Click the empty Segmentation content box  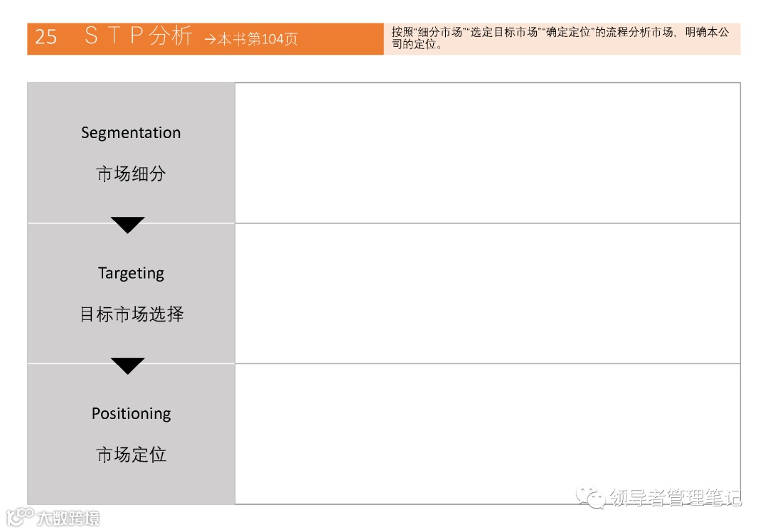[487, 153]
